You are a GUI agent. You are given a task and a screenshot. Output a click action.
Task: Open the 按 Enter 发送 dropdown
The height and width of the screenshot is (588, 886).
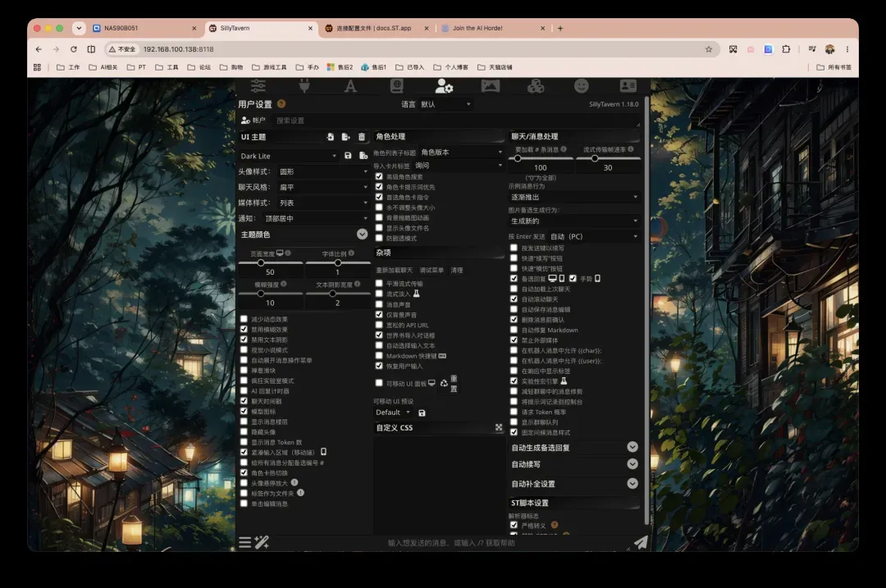coord(594,236)
